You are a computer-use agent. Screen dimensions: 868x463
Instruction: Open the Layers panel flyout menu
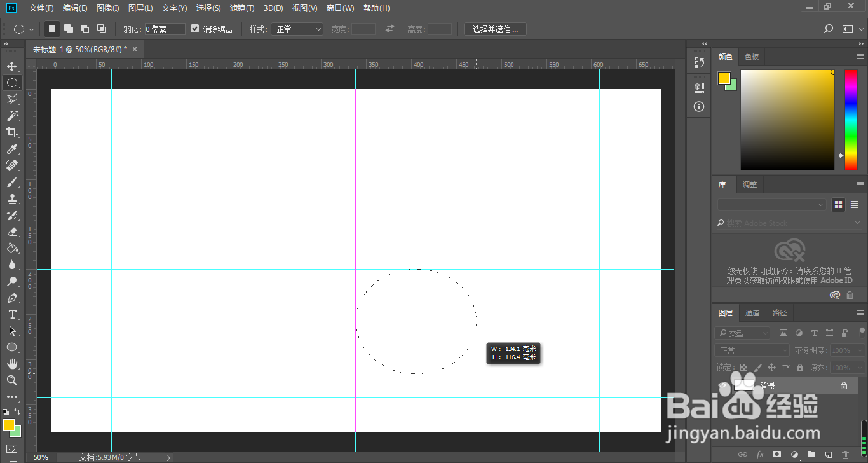(860, 313)
